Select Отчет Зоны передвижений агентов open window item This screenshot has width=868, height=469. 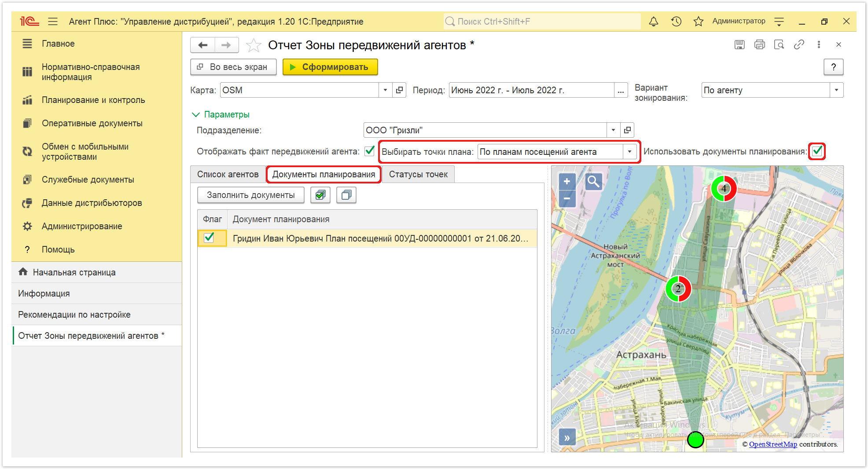click(x=97, y=336)
